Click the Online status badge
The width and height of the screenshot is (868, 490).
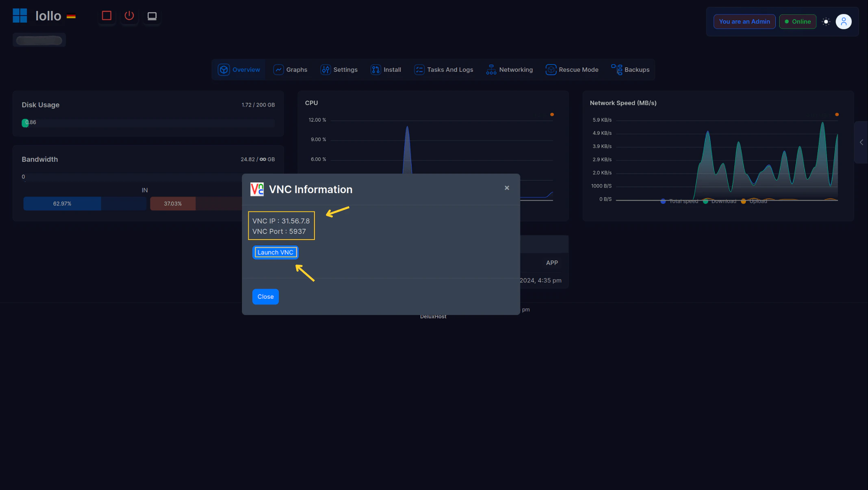(x=797, y=22)
